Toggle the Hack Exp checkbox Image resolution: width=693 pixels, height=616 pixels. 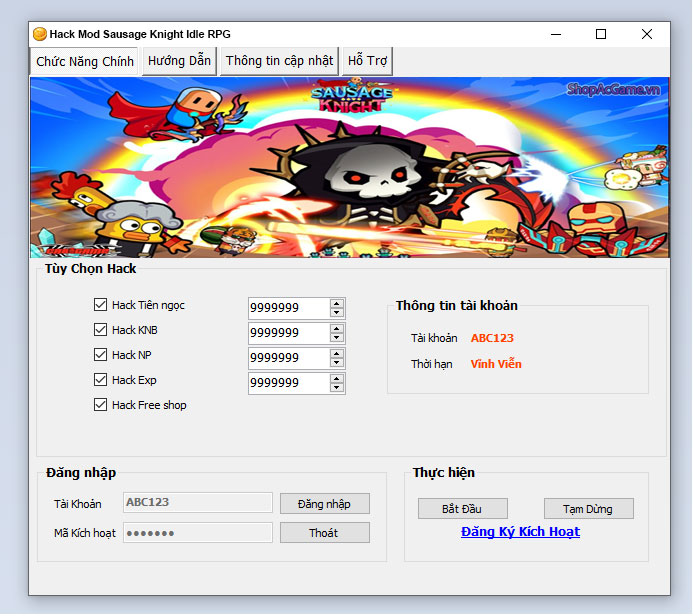click(100, 380)
